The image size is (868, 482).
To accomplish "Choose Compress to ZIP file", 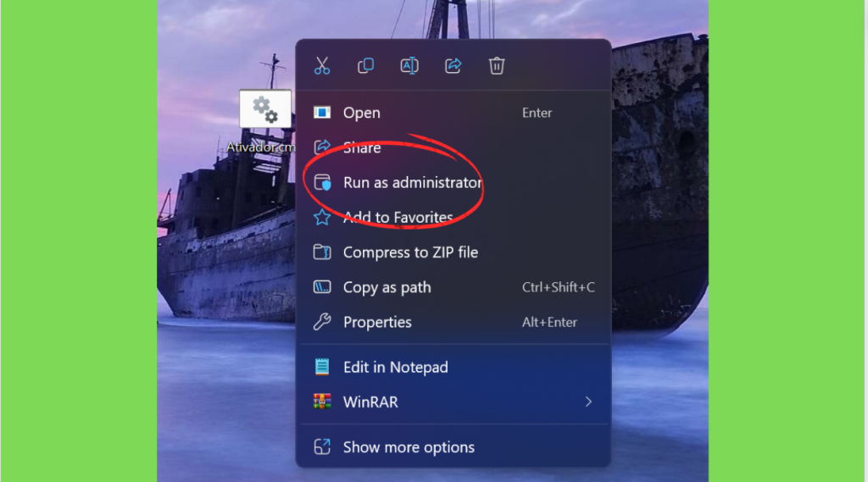I will (x=454, y=252).
